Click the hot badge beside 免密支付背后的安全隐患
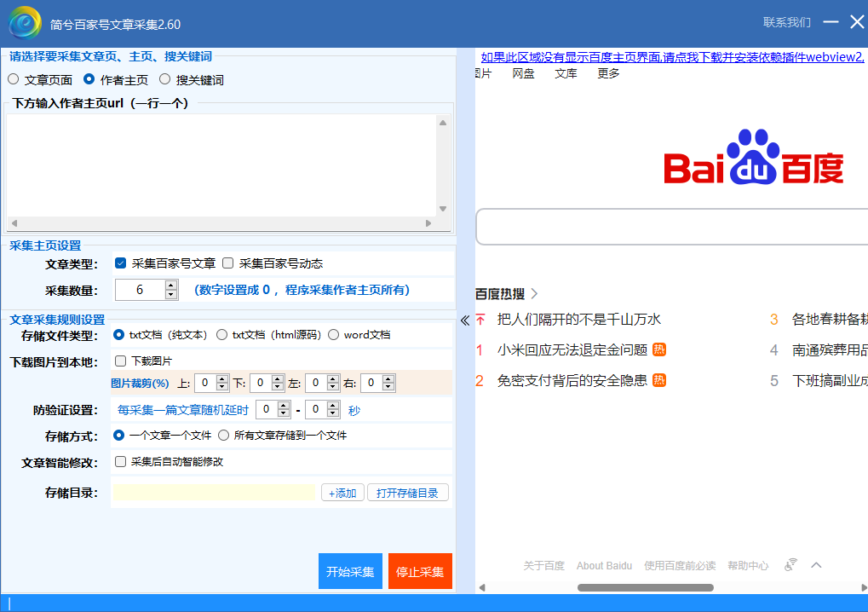The width and height of the screenshot is (868, 612). coord(658,380)
